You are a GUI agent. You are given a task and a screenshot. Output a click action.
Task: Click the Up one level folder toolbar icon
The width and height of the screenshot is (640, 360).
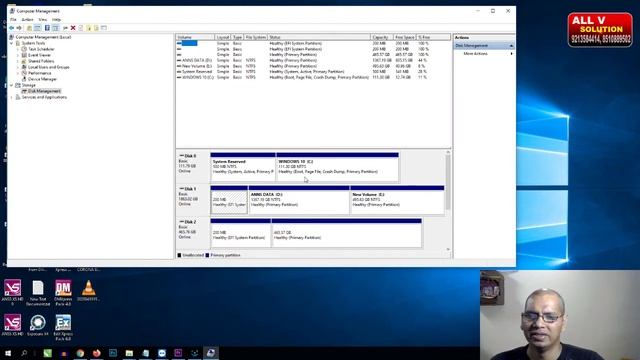[x=29, y=28]
